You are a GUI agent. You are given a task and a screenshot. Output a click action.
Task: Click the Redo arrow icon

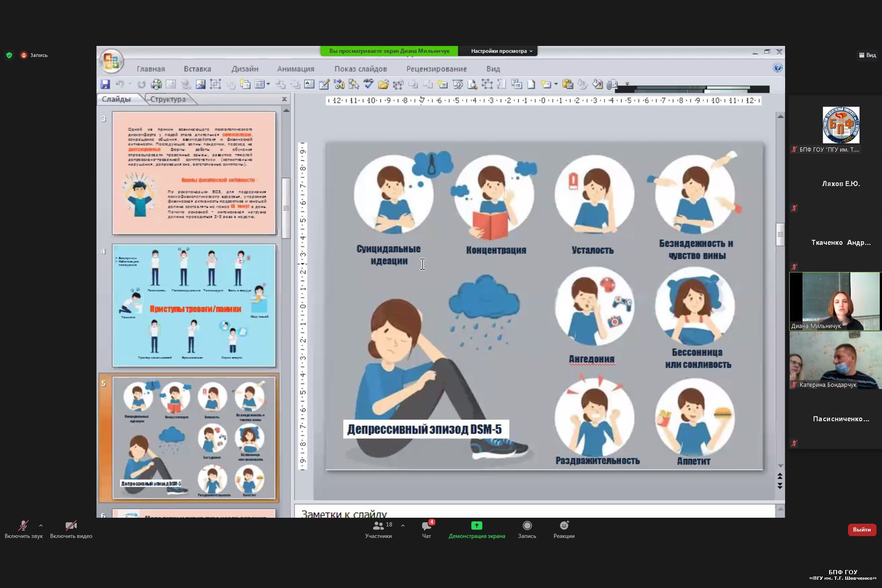(x=141, y=84)
